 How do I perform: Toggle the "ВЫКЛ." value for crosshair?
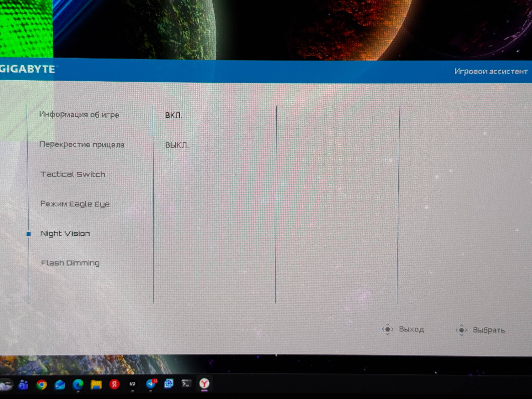point(177,145)
